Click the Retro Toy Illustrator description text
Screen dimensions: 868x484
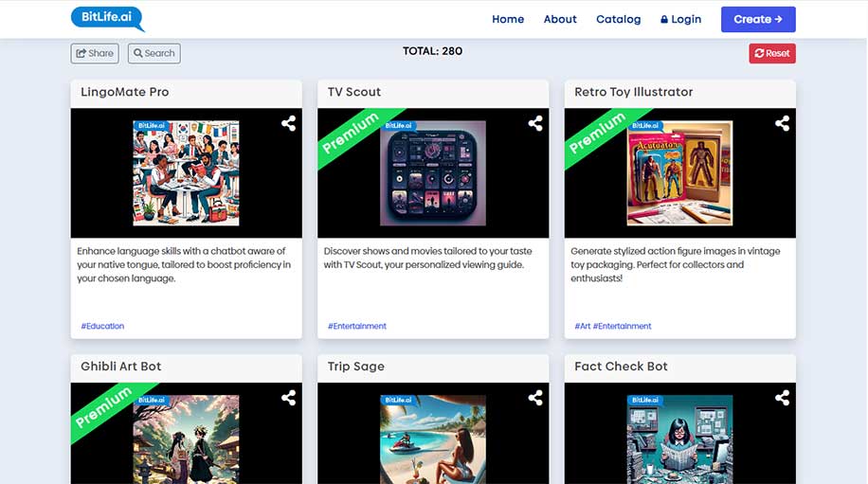(x=676, y=264)
